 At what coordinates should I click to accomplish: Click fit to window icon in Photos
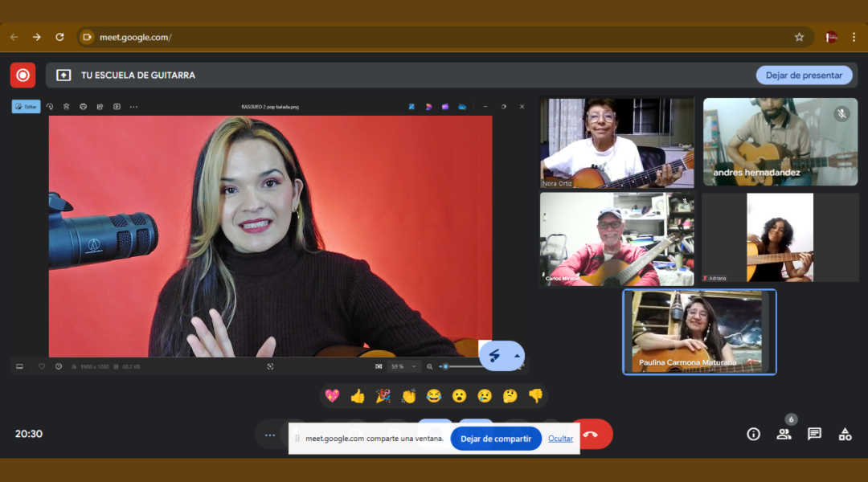pyautogui.click(x=379, y=366)
